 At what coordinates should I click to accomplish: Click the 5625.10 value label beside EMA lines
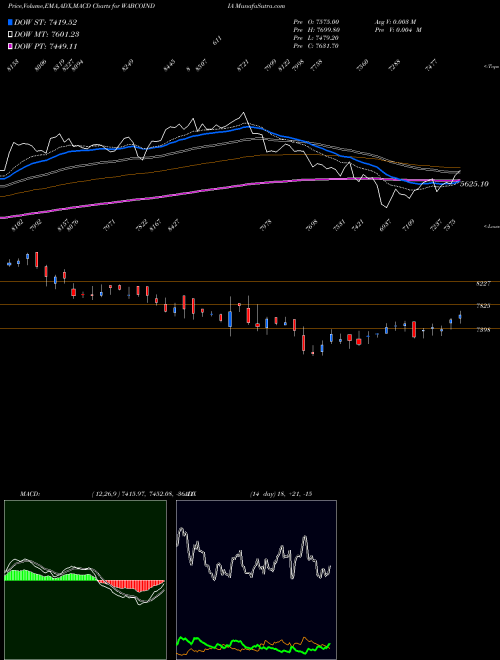coord(475,184)
